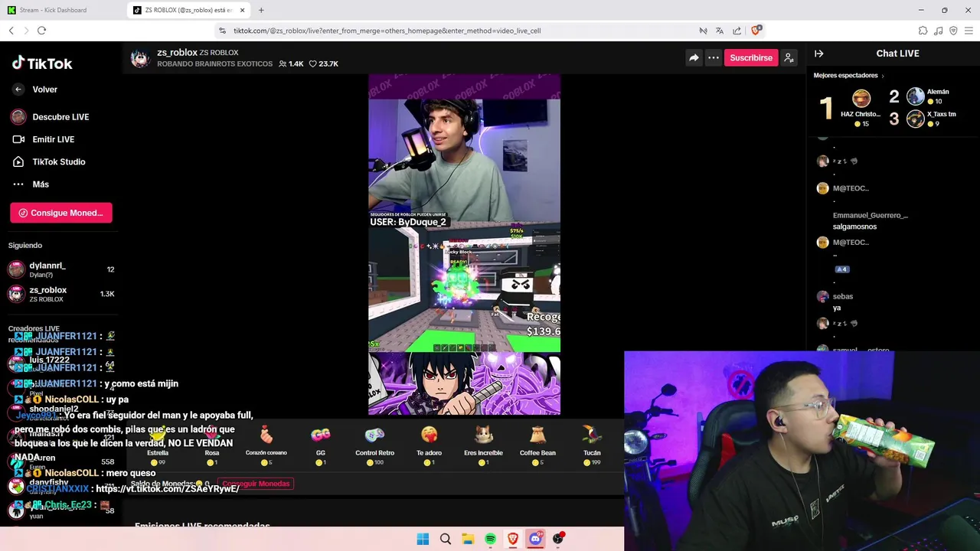Select top viewer HAZ Christo avatar
This screenshot has height=551, width=980.
[861, 98]
